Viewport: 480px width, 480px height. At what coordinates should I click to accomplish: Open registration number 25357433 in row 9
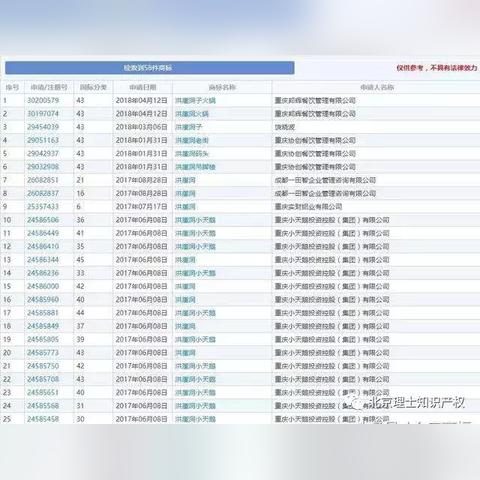click(x=43, y=207)
